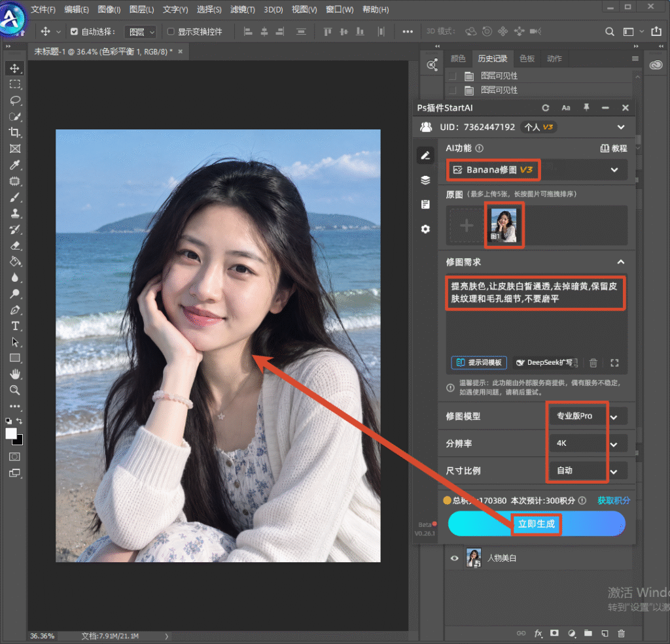Select the Hand tool
Screen dimensions: 670x644
(x=15, y=374)
